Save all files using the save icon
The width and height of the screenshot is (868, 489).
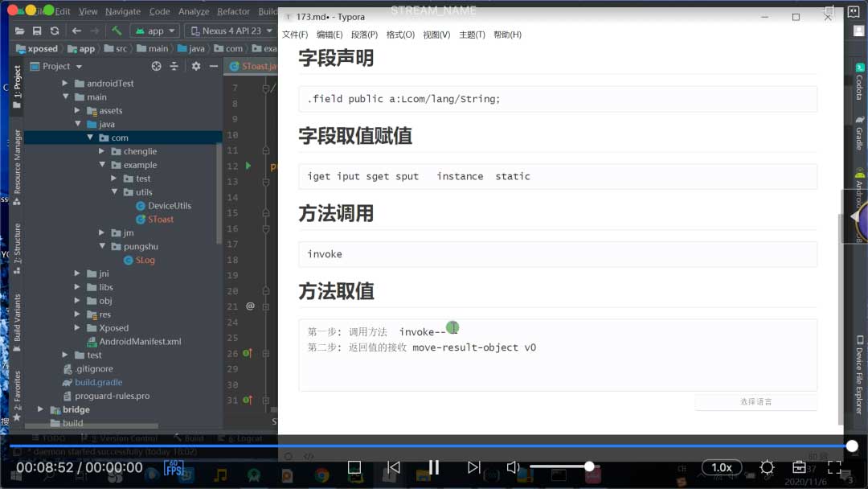tap(37, 31)
